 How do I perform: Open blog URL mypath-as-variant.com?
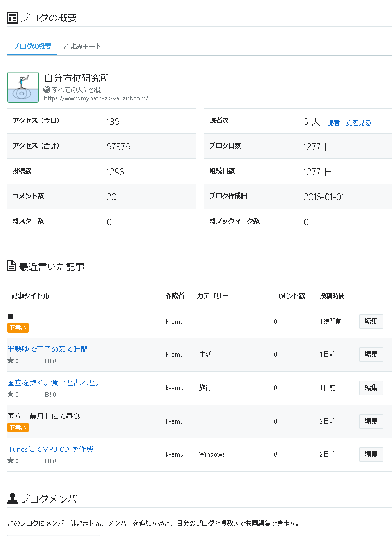[x=96, y=98]
